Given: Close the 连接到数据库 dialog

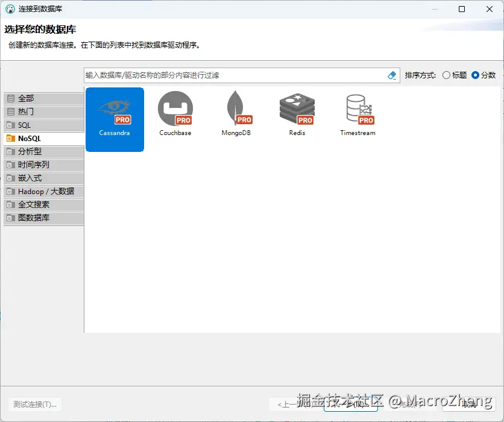Looking at the screenshot, I should pos(490,9).
